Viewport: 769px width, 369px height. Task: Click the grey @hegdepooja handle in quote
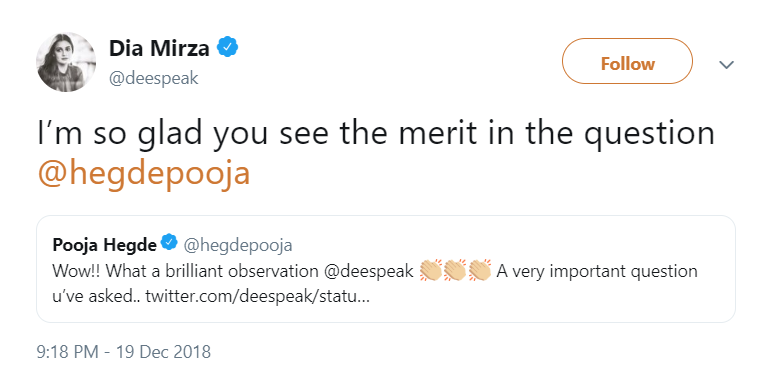pos(238,245)
